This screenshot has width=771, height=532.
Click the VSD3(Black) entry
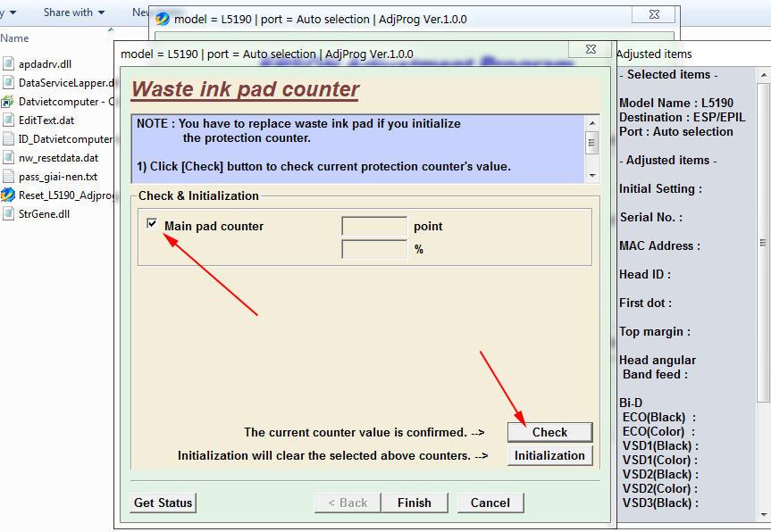(660, 503)
